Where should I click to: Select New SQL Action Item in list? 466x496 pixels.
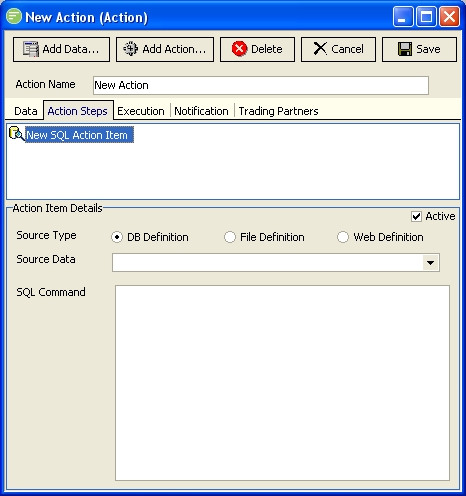80,135
